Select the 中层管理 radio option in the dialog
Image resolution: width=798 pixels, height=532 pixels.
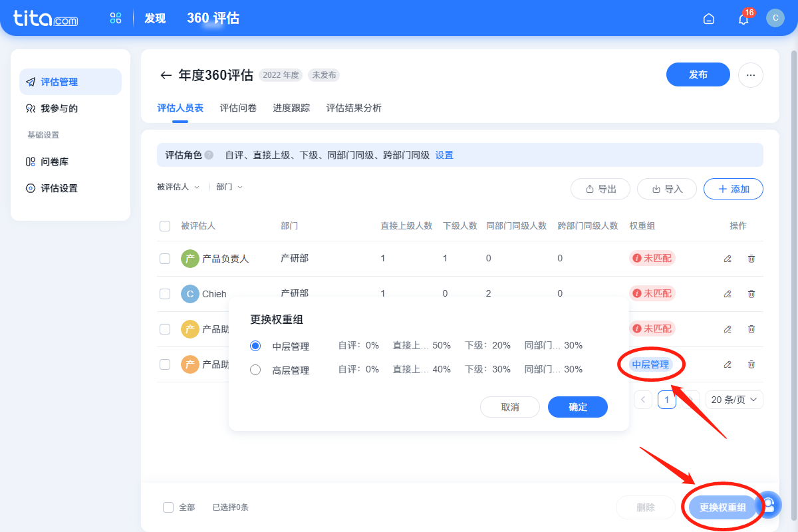coord(255,346)
